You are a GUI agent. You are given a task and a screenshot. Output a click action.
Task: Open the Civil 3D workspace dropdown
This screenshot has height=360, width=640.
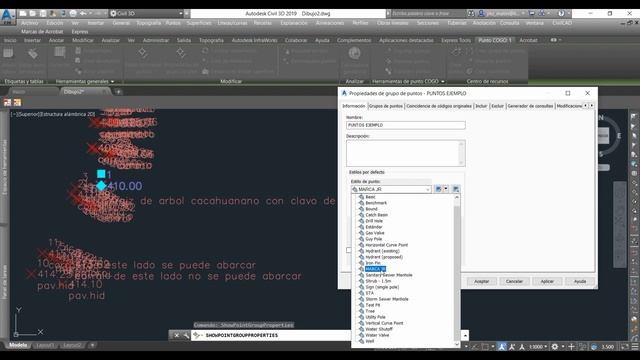tap(146, 13)
